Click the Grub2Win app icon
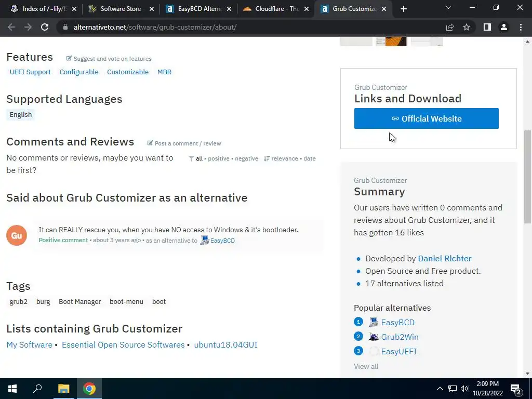Screen dimensions: 532x399 pyautogui.click(x=374, y=337)
